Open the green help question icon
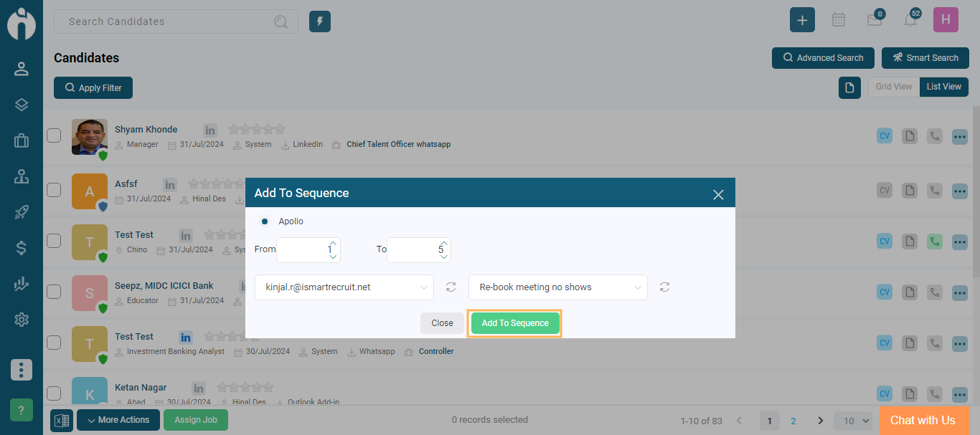 tap(22, 410)
